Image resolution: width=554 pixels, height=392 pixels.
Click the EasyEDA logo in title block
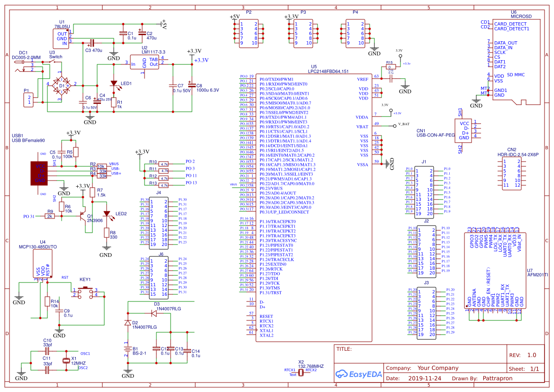(359, 374)
